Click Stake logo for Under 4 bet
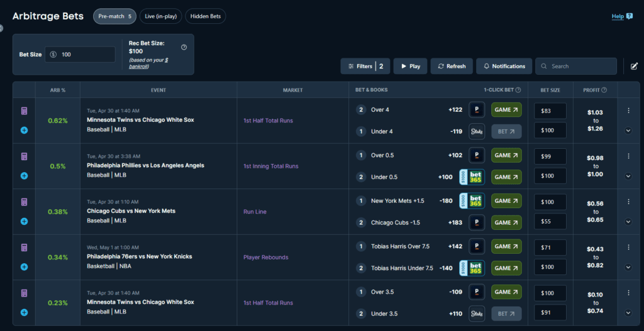The height and width of the screenshot is (331, 644). 477,132
